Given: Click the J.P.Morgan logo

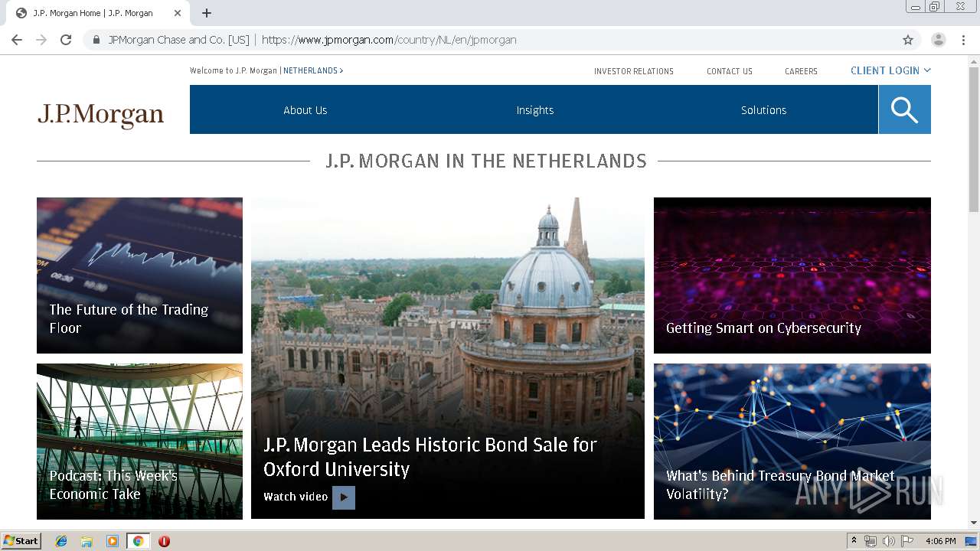Looking at the screenshot, I should coord(100,116).
